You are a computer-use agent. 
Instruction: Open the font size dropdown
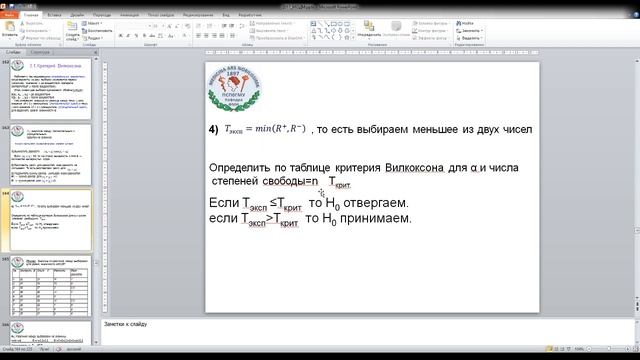point(158,26)
